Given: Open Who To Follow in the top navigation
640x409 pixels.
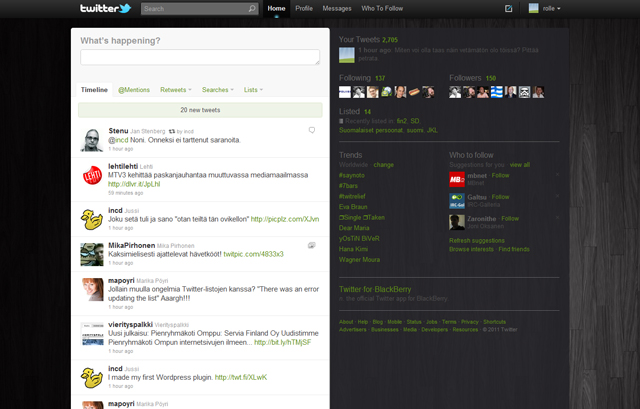Looking at the screenshot, I should click(x=382, y=9).
